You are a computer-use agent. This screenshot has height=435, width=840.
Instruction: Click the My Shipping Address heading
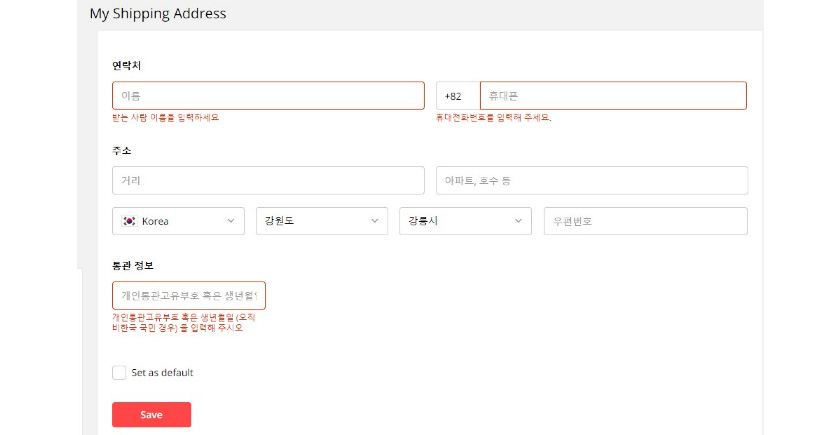tap(158, 13)
